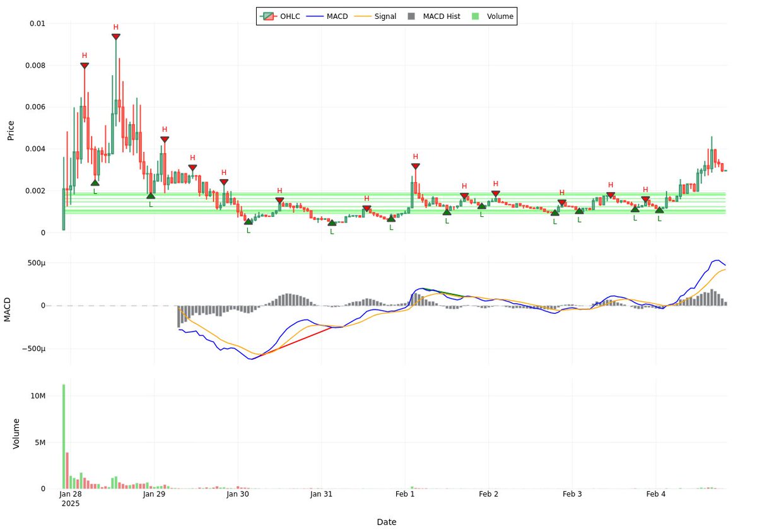The width and height of the screenshot is (757, 532).
Task: Click the Jan 29 date label
Action: click(154, 495)
